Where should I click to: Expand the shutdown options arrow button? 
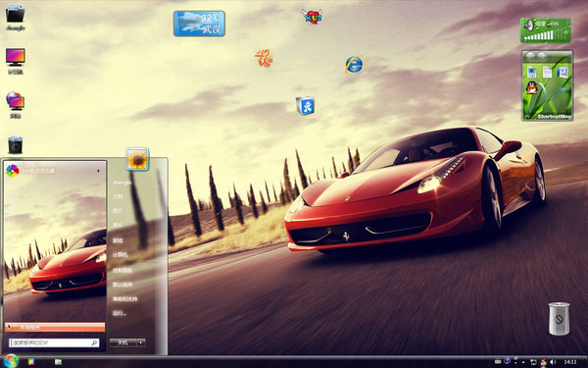[141, 342]
